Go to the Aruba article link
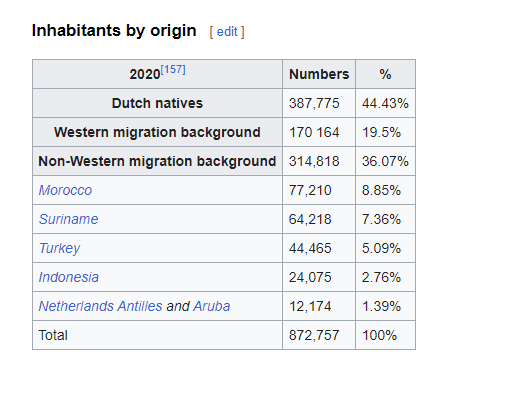The image size is (524, 406). 212,306
